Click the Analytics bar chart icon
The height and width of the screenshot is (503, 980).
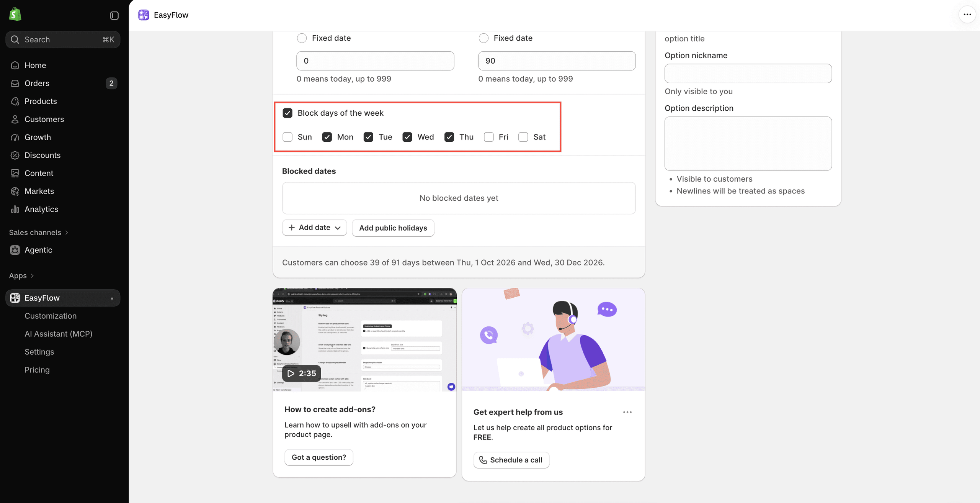(x=15, y=209)
